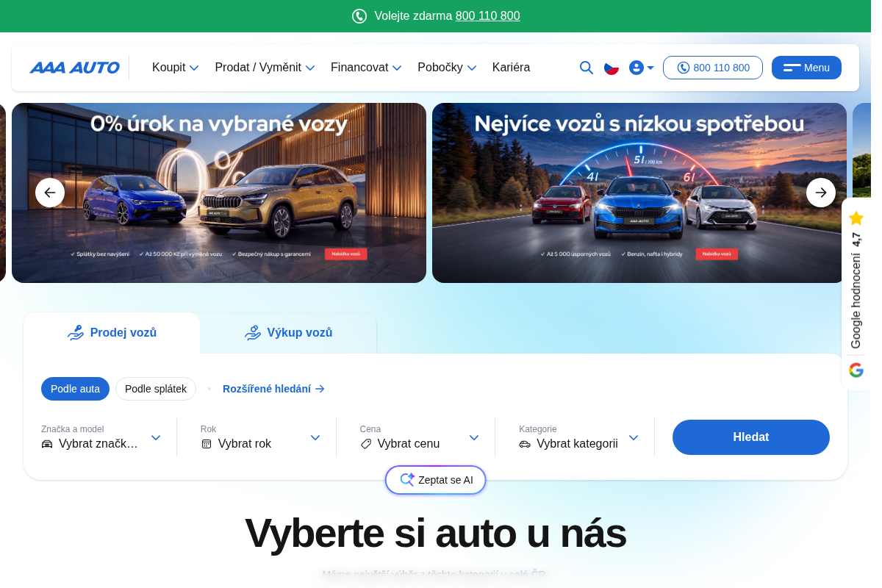The height and width of the screenshot is (588, 882).
Task: Click the AAA AUTO logo
Action: point(74,68)
